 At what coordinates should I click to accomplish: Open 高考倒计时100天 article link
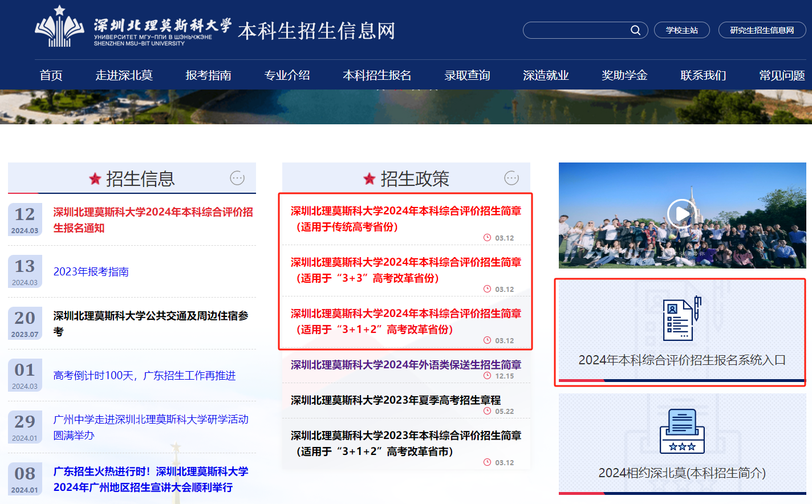point(144,375)
